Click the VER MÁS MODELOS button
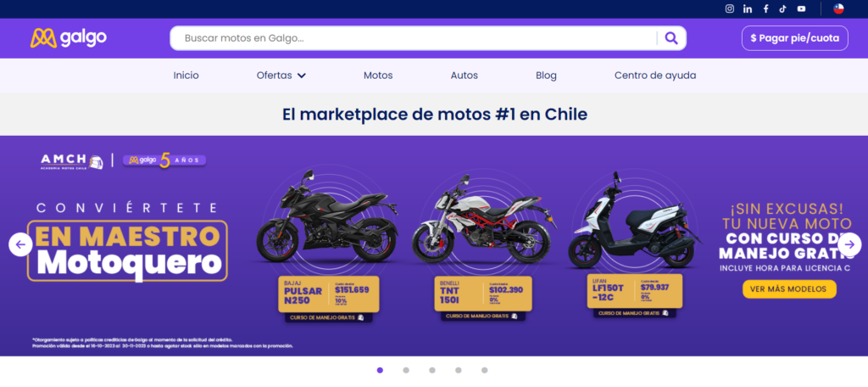 789,289
